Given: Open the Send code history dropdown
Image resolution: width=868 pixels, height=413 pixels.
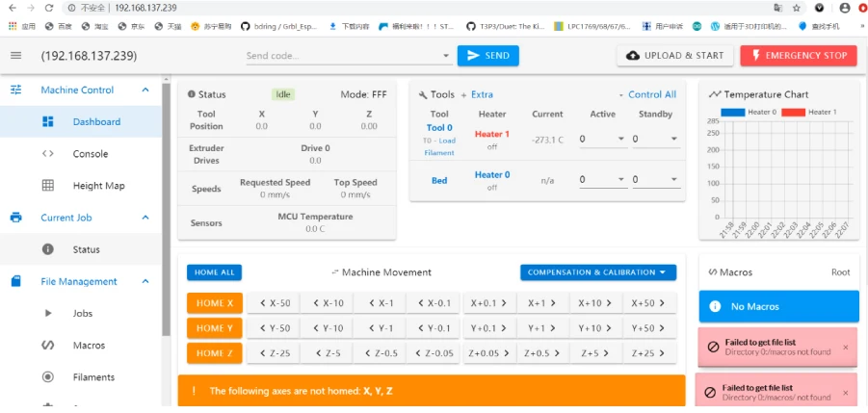Looking at the screenshot, I should point(446,56).
